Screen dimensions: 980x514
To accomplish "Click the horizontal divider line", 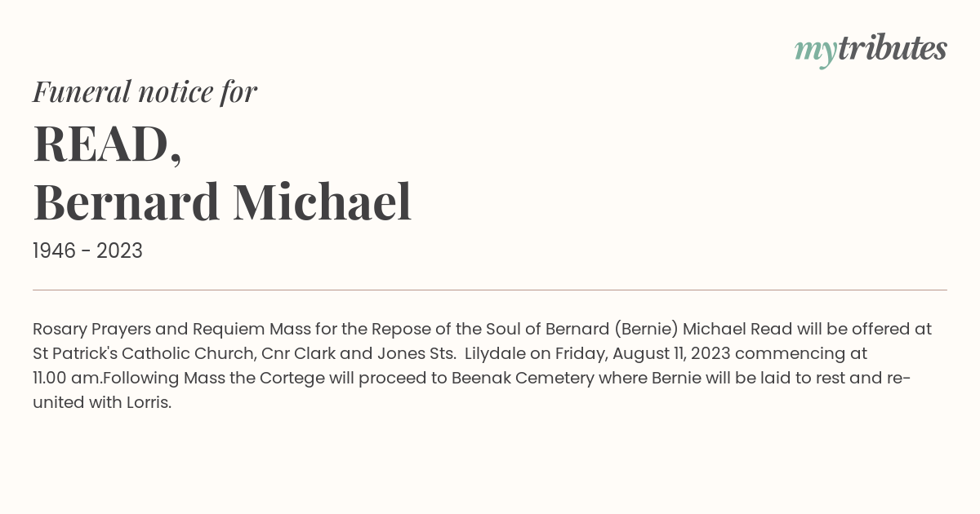I will tap(490, 290).
